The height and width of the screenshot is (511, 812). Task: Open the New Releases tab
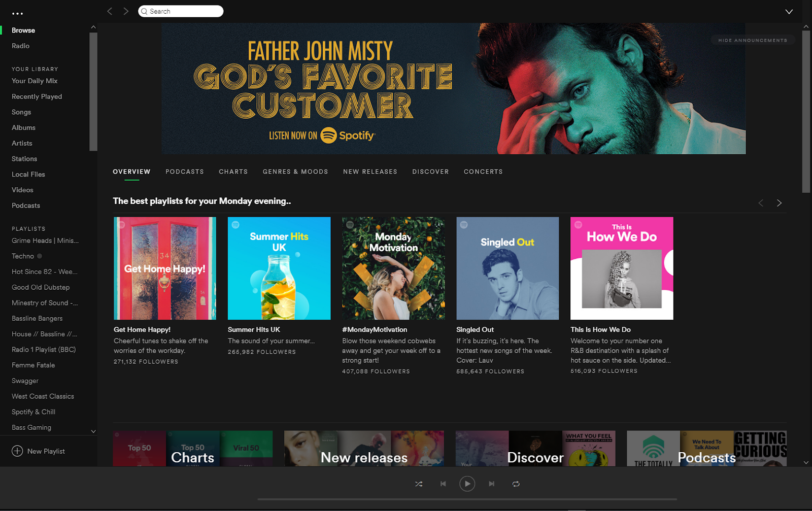pyautogui.click(x=370, y=172)
